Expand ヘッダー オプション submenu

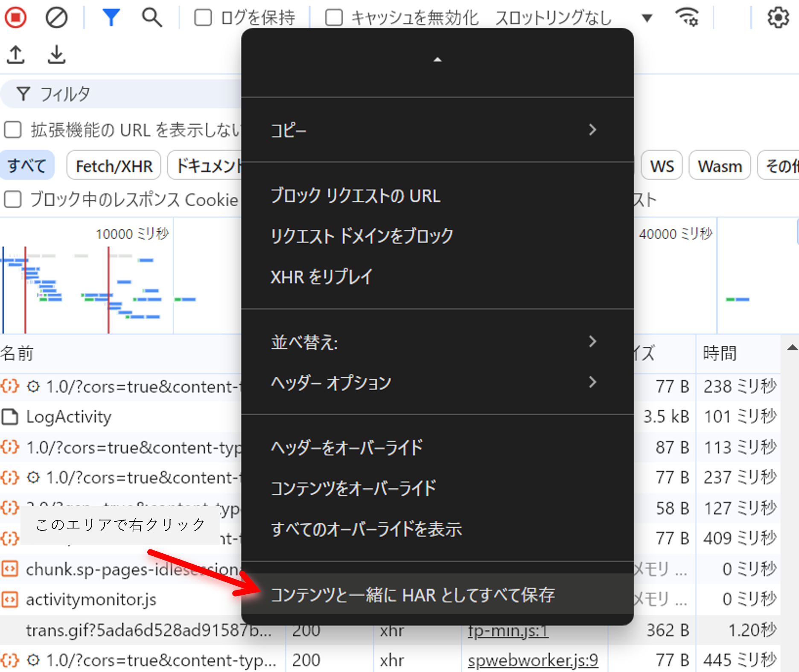pyautogui.click(x=437, y=383)
